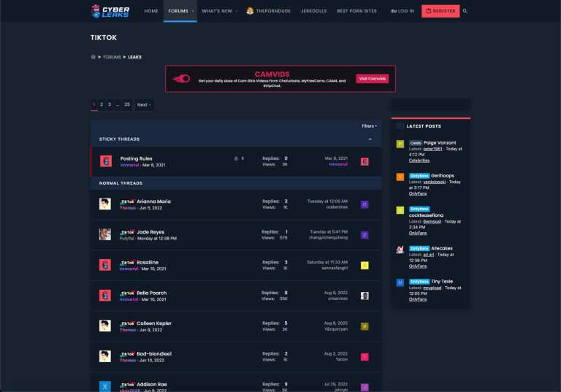
Task: Click the Celebrities category link in sidebar
Action: click(419, 161)
